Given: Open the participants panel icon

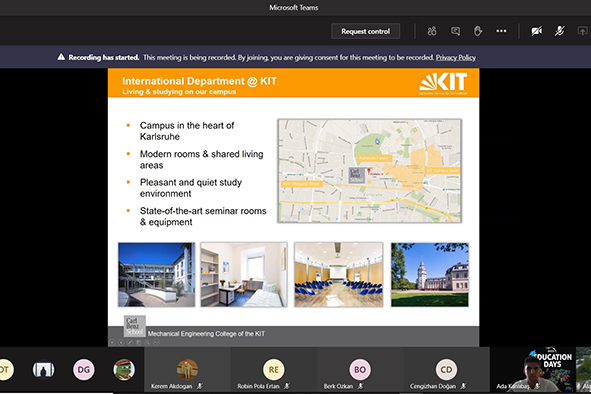Looking at the screenshot, I should click(432, 31).
